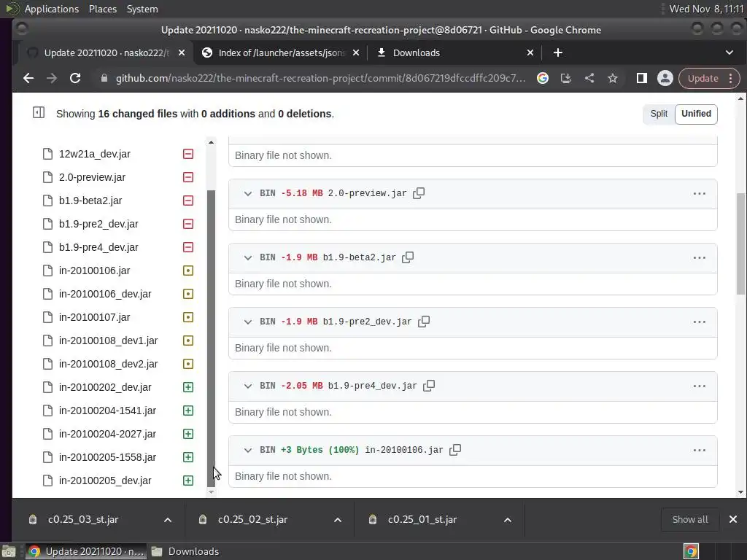Open options menu for in-20100106.jar diff
Viewport: 747px width, 560px height.
coord(700,450)
